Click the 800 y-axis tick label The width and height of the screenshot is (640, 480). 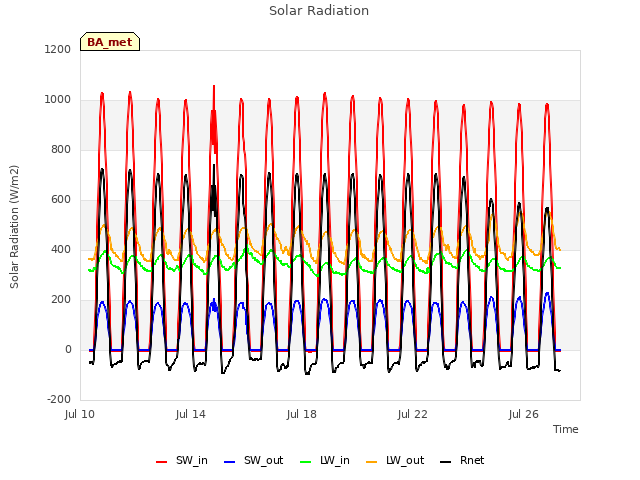[61, 149]
